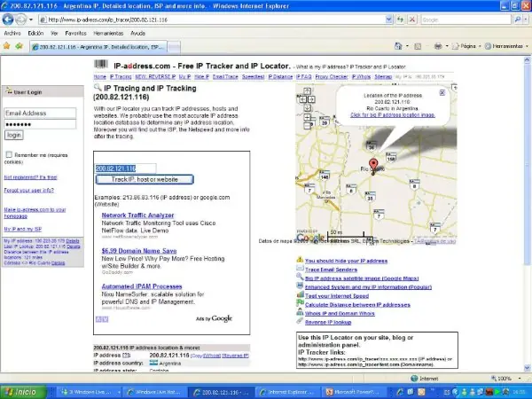This screenshot has height=399, width=532.
Task: Click the Proxy Checker navigation link
Action: tap(332, 76)
